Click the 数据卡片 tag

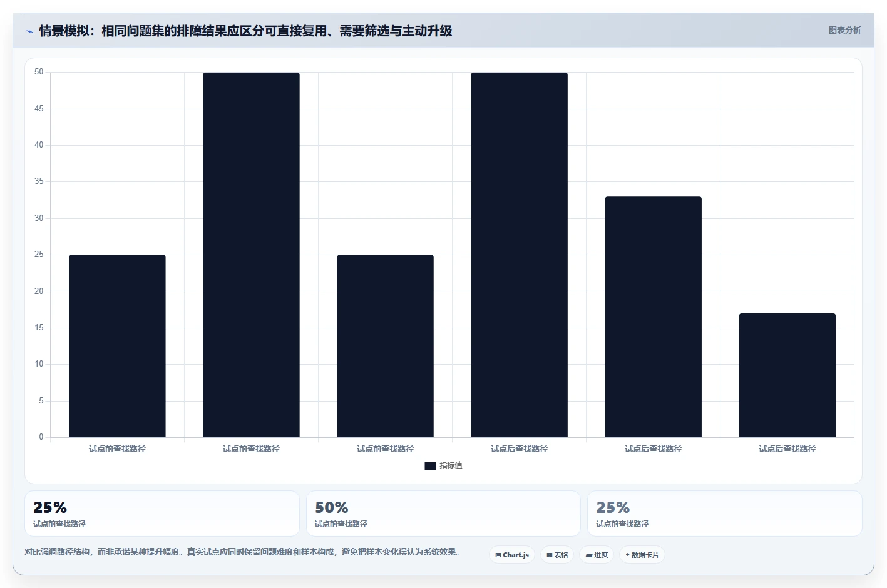coord(642,555)
